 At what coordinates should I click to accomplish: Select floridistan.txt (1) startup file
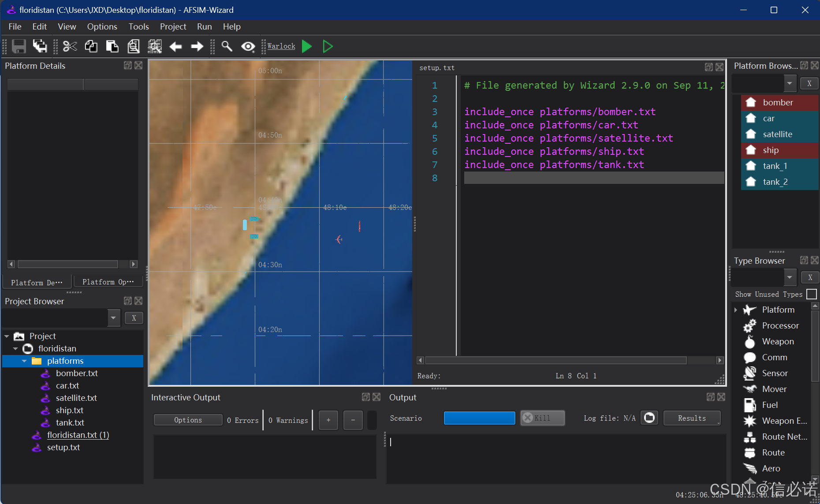78,435
